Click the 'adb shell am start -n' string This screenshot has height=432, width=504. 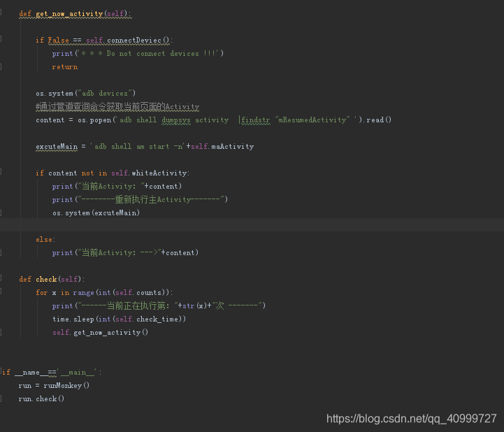click(138, 147)
